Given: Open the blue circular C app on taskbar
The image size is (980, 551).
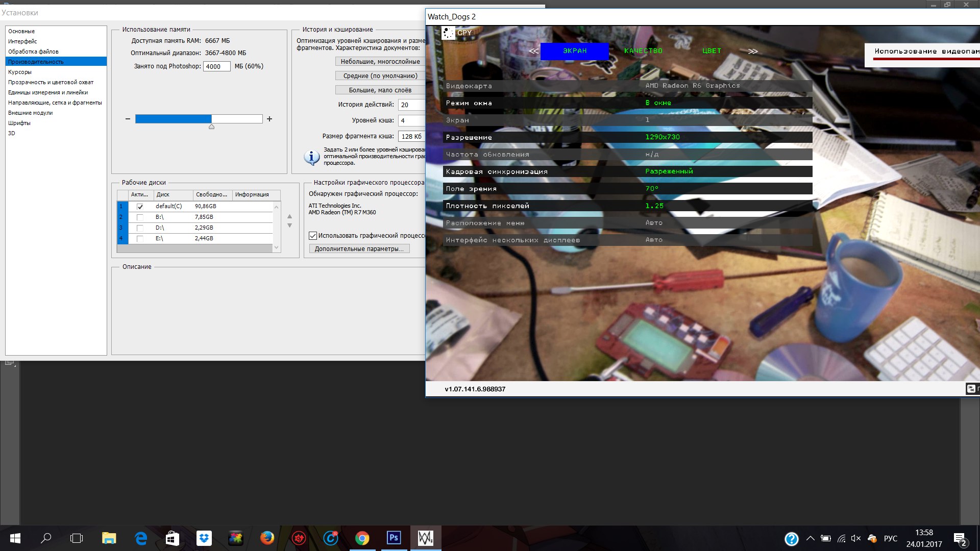Looking at the screenshot, I should coord(331,538).
